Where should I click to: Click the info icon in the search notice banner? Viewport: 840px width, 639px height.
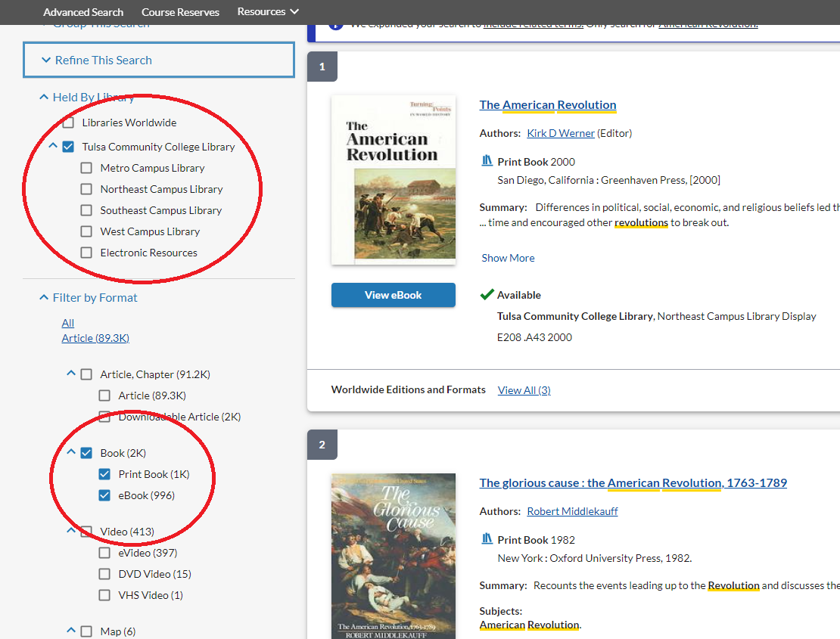click(x=335, y=23)
